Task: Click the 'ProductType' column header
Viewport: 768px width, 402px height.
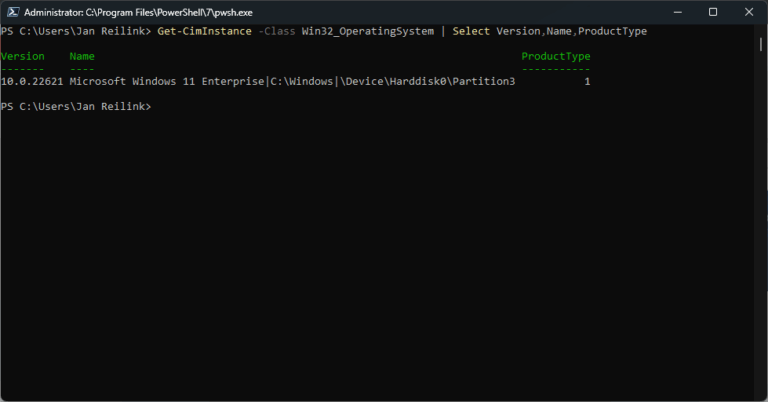Action: pos(556,56)
